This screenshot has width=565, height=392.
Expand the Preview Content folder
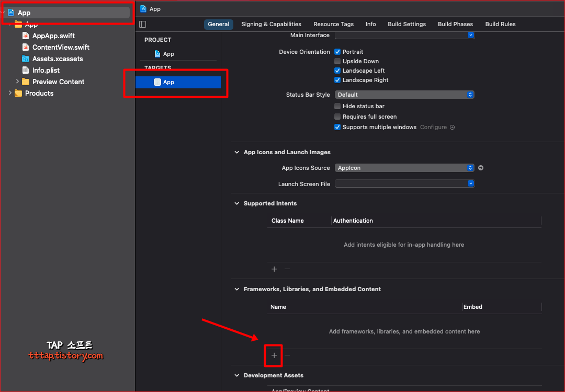17,82
